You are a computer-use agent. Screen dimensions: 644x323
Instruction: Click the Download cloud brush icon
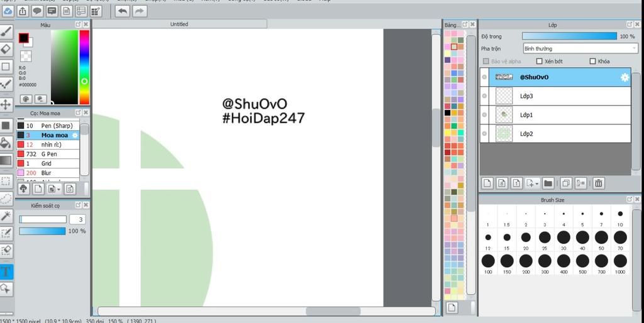point(23,189)
